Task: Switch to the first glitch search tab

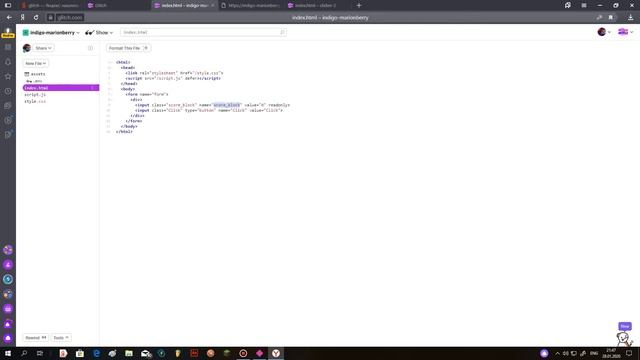Action: 51,5
